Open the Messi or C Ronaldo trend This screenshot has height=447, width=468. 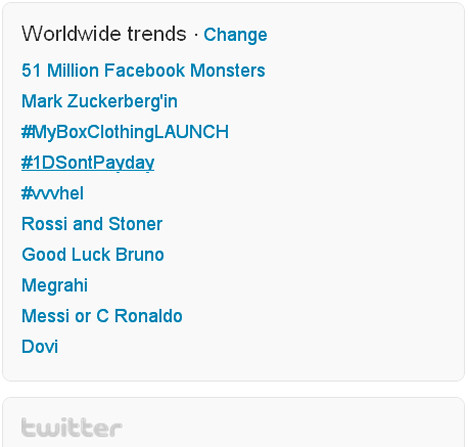(102, 316)
